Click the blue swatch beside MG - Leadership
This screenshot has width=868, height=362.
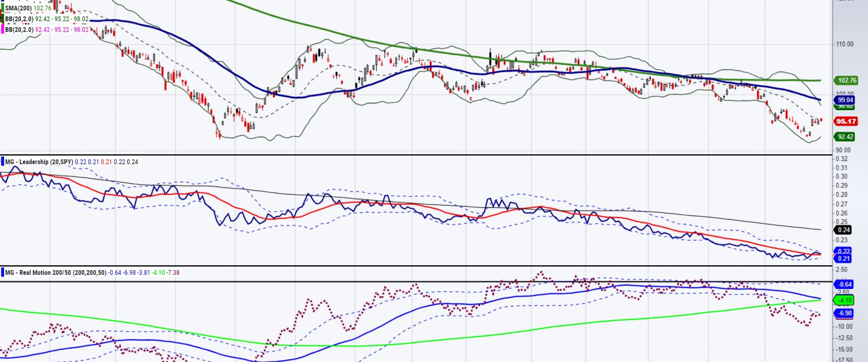(x=2, y=162)
